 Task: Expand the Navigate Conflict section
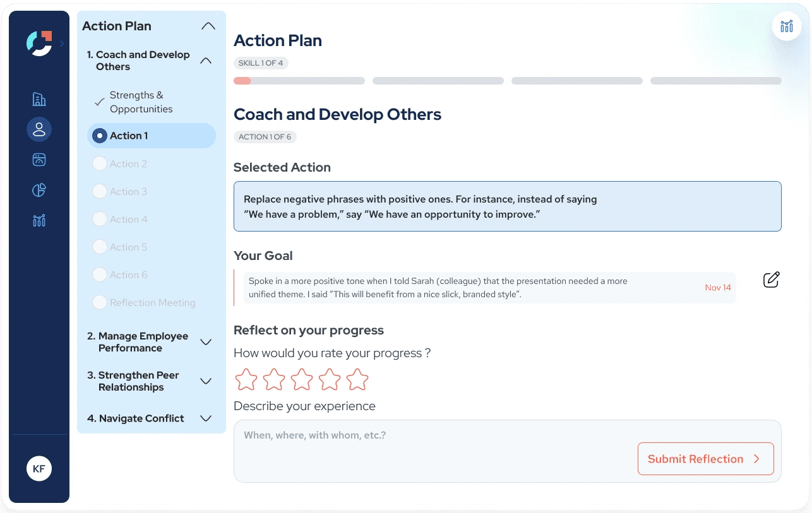tap(205, 418)
